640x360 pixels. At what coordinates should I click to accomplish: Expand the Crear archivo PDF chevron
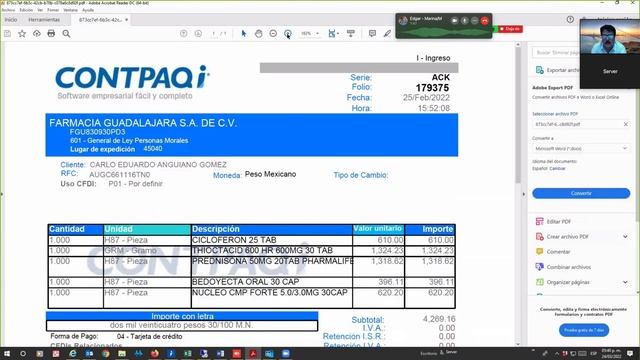[625, 237]
